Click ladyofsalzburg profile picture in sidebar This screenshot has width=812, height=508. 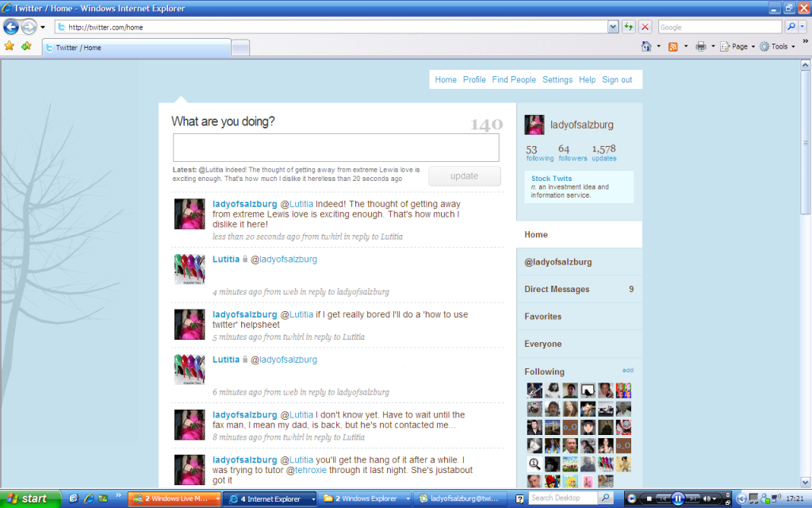(x=534, y=125)
